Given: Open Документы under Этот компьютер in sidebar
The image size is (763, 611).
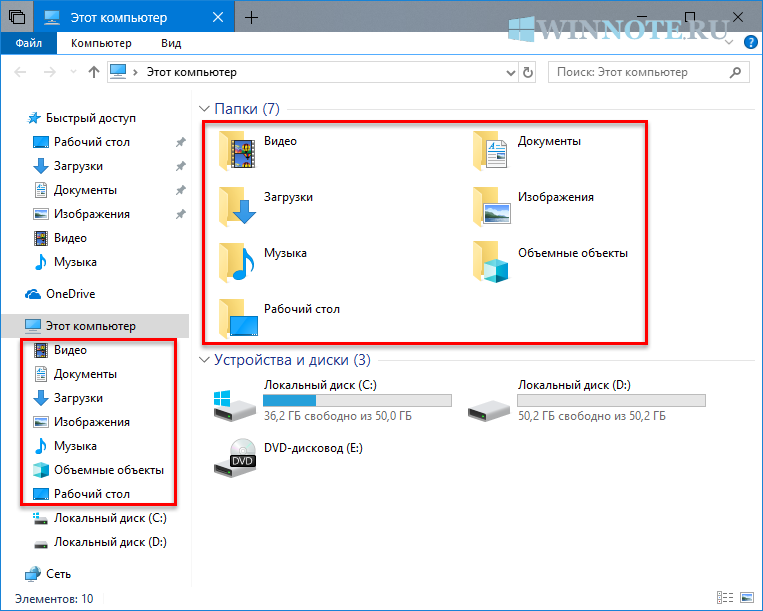Looking at the screenshot, I should [75, 374].
